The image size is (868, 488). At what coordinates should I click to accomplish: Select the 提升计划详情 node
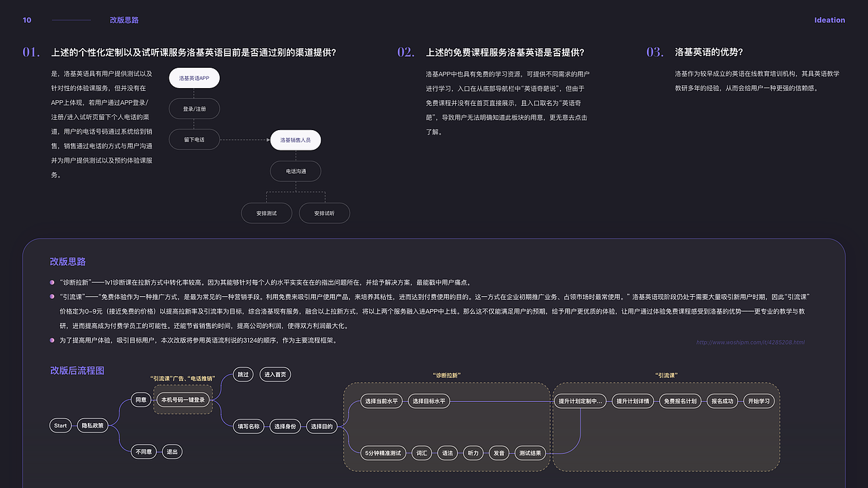(633, 401)
